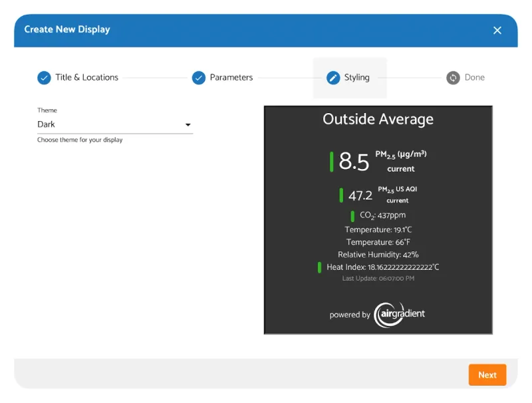This screenshot has height=403, width=532.
Task: Click the green PM2.5 indicator bar
Action: 332,162
